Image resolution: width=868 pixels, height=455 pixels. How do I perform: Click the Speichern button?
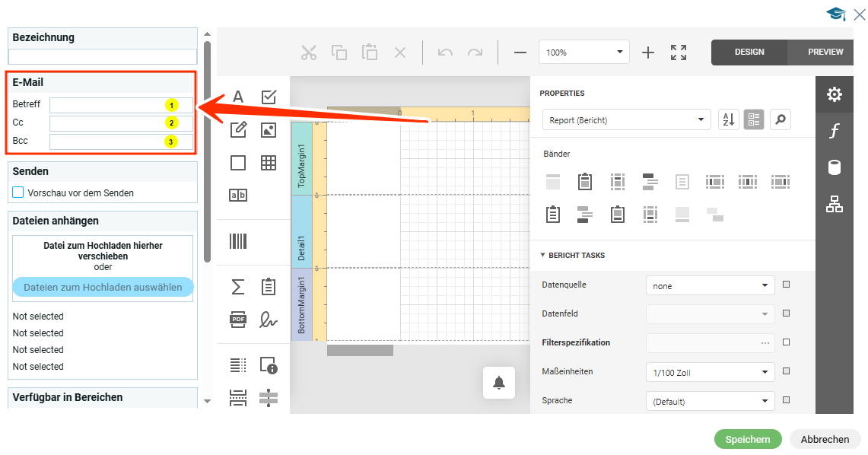[747, 439]
